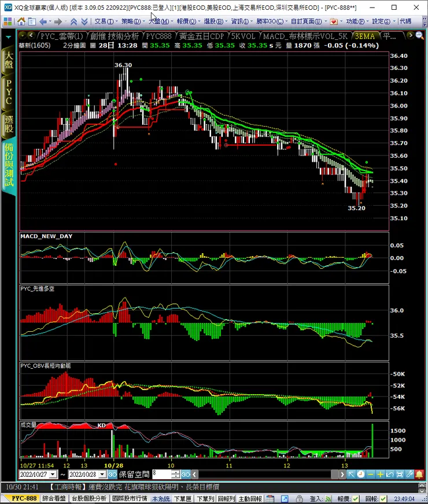
Task: Open the 台股個股分析 bottom tab
Action: pyautogui.click(x=89, y=499)
